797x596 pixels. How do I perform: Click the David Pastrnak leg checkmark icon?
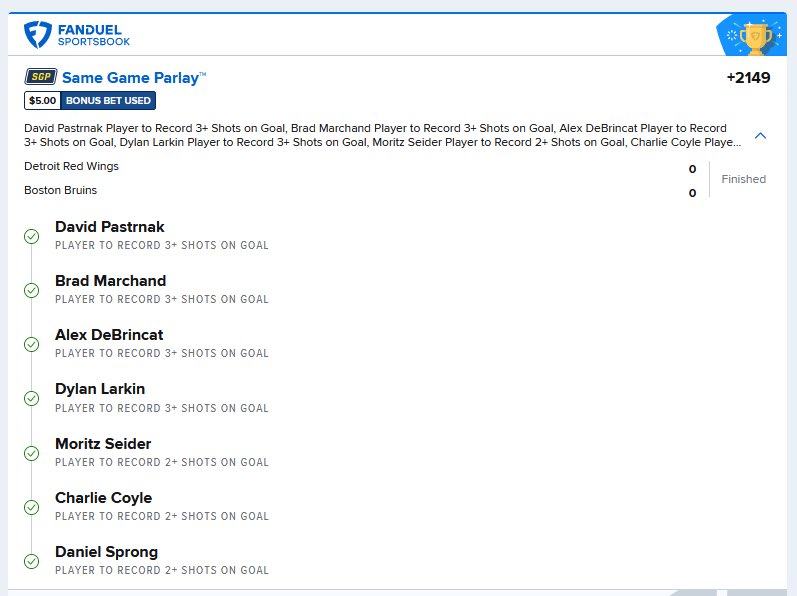click(x=32, y=236)
